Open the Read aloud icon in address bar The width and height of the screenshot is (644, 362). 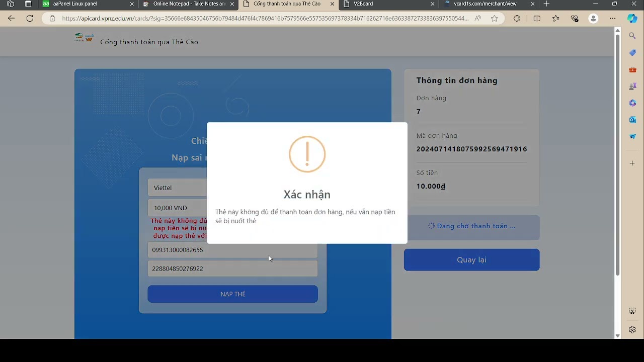tap(478, 19)
